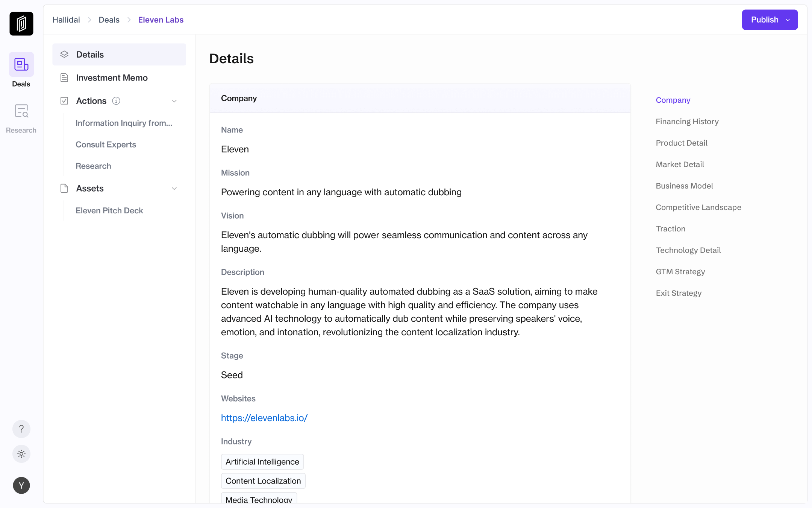This screenshot has width=812, height=508.
Task: Jump to Competitive Landscape section
Action: (698, 207)
